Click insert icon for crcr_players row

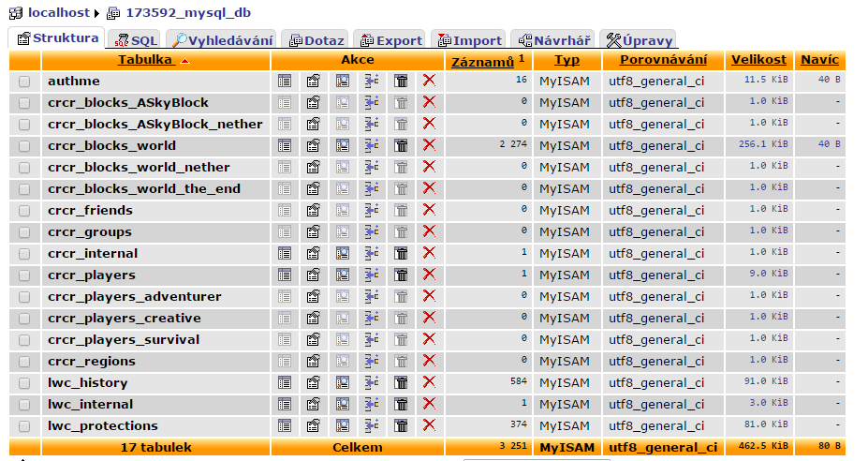[372, 275]
